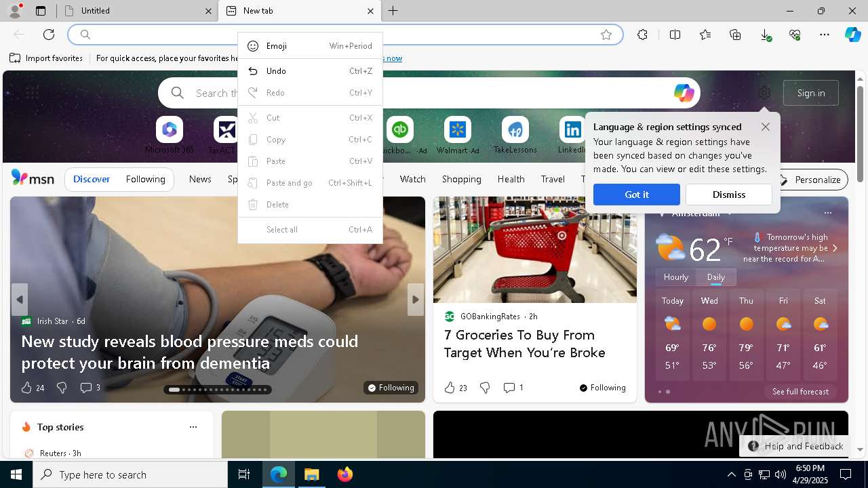
Task: Like the blood pressure article
Action: click(26, 388)
